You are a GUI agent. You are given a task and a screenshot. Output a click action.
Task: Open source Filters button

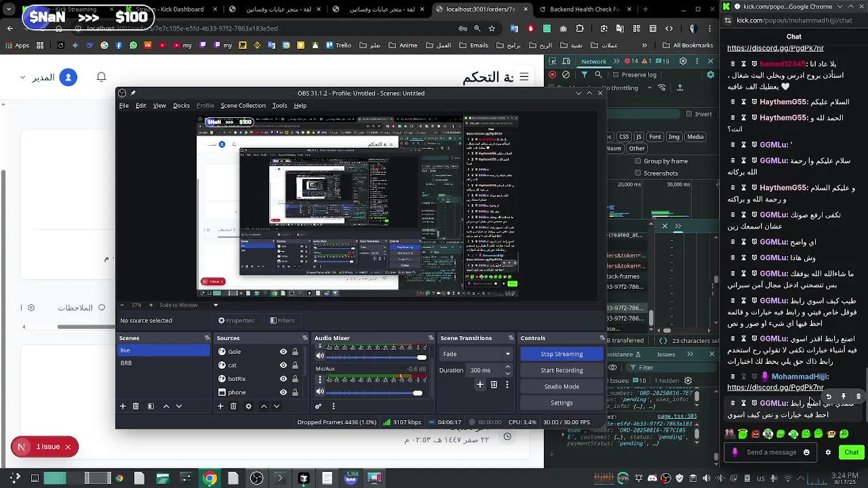click(282, 321)
